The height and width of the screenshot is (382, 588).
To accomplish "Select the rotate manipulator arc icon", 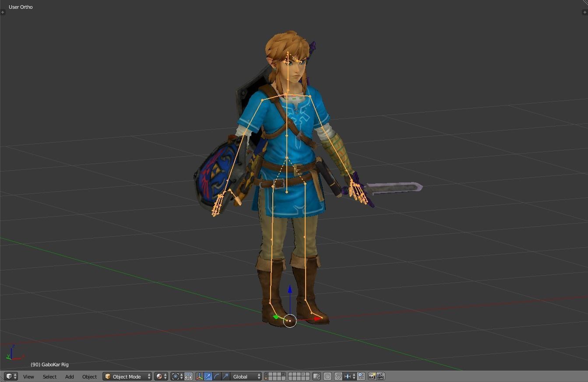I will tap(217, 376).
